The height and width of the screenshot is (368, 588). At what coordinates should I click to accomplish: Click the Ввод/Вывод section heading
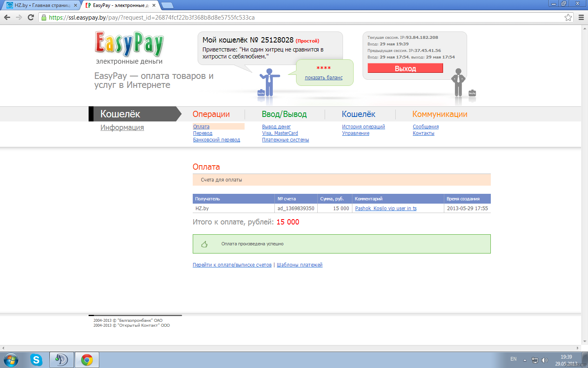pyautogui.click(x=284, y=114)
